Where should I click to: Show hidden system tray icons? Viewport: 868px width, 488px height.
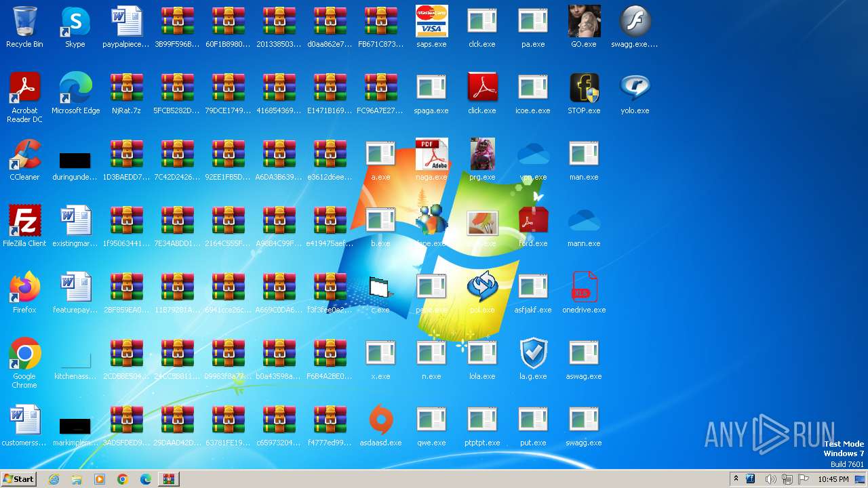[736, 479]
